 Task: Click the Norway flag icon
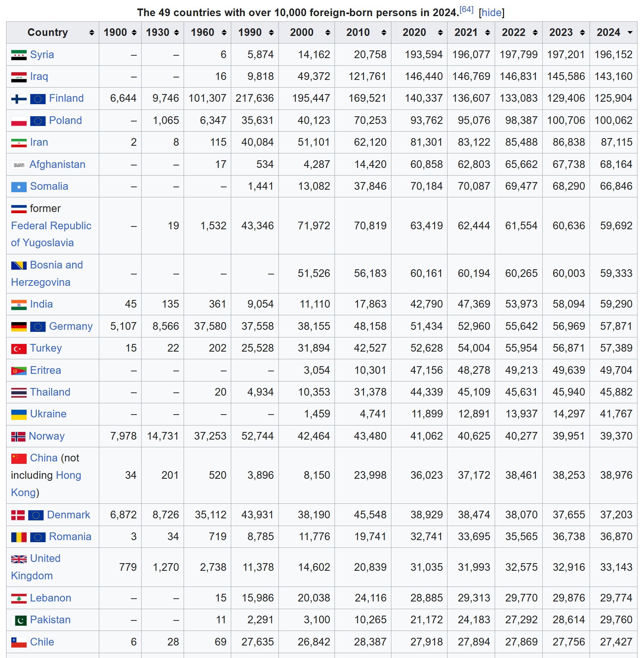pyautogui.click(x=18, y=436)
